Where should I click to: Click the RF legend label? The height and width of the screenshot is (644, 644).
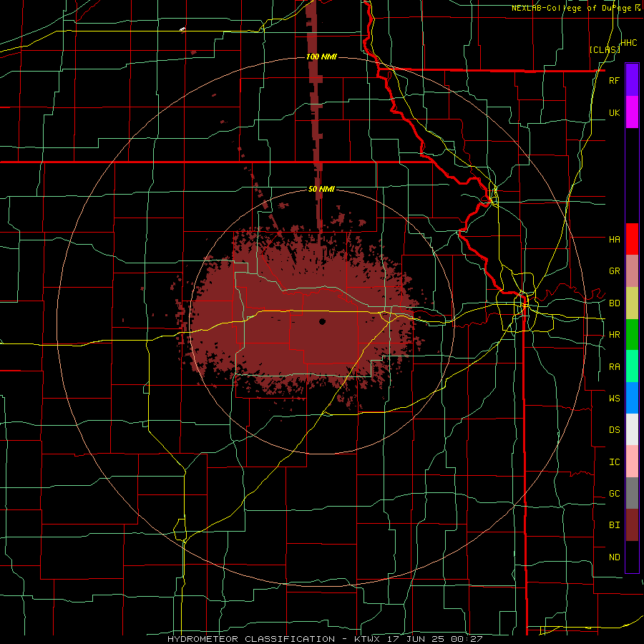pyautogui.click(x=614, y=81)
